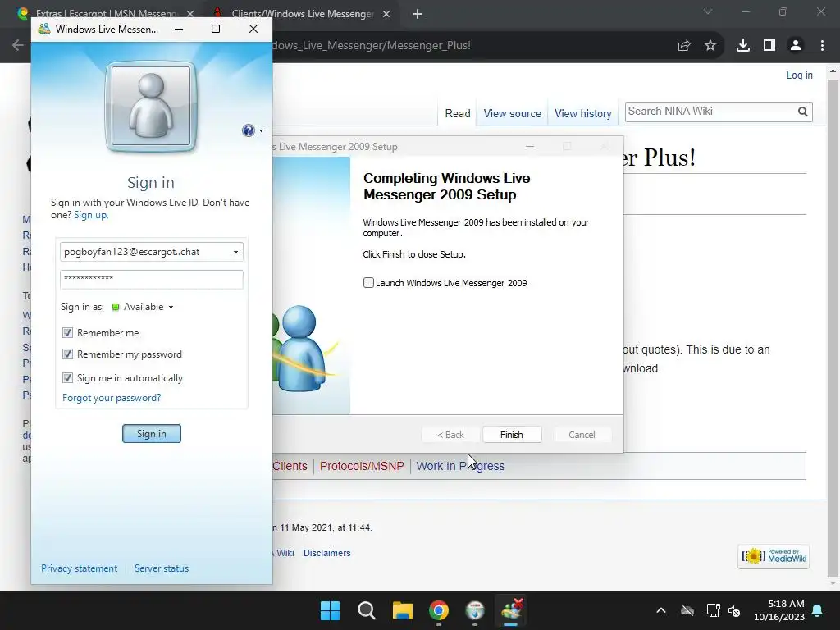Open the email account dropdown in Messenger
The image size is (840, 630).
235,252
